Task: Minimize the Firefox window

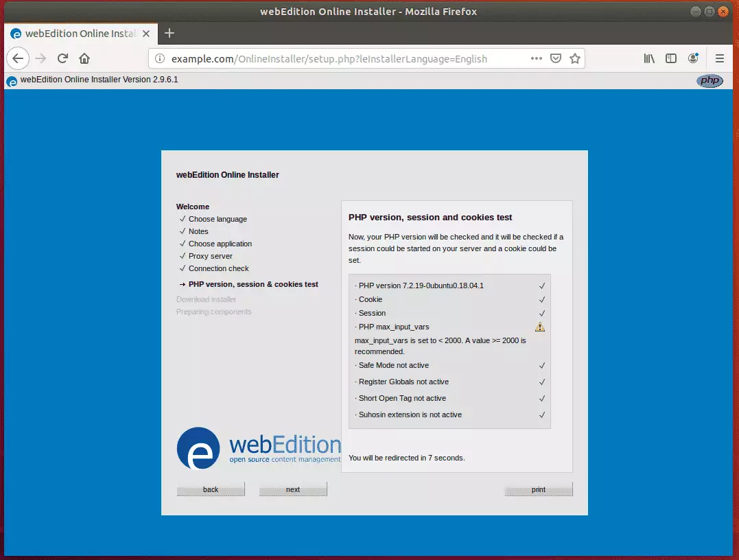Action: tap(696, 11)
